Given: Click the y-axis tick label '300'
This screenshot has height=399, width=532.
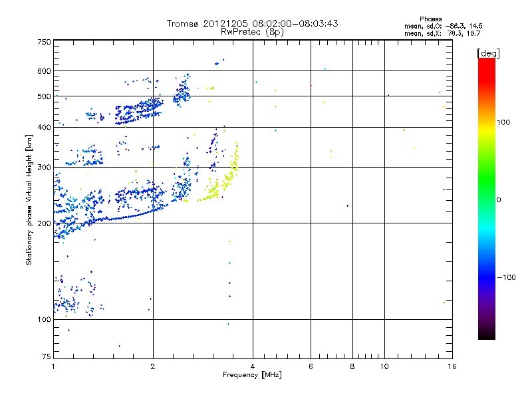Looking at the screenshot, I should click(x=45, y=168).
